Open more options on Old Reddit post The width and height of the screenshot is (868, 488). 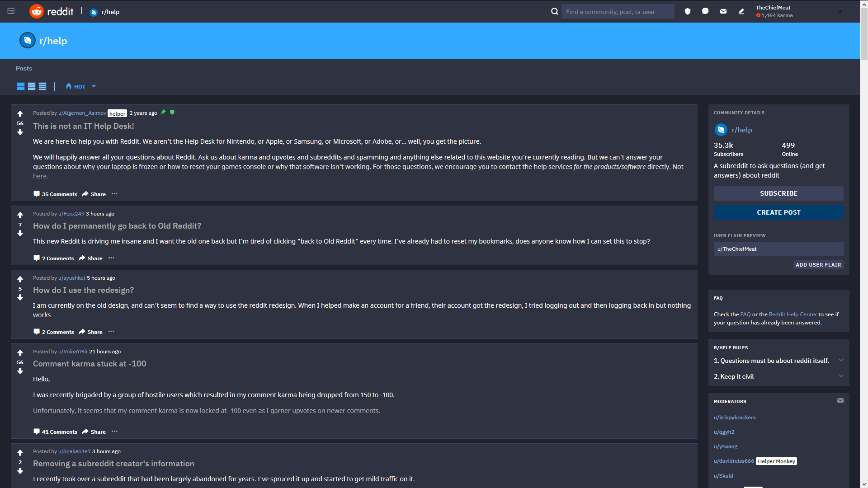111,258
